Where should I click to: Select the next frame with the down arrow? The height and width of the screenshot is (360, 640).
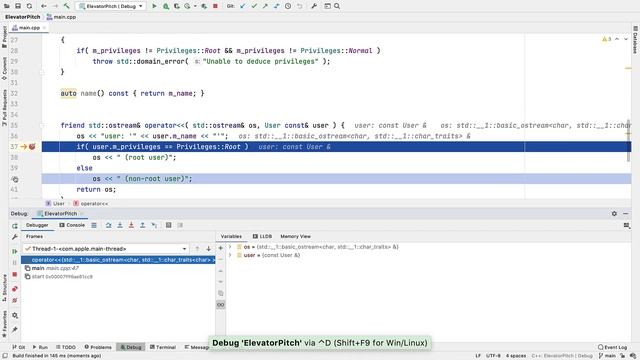click(x=208, y=249)
